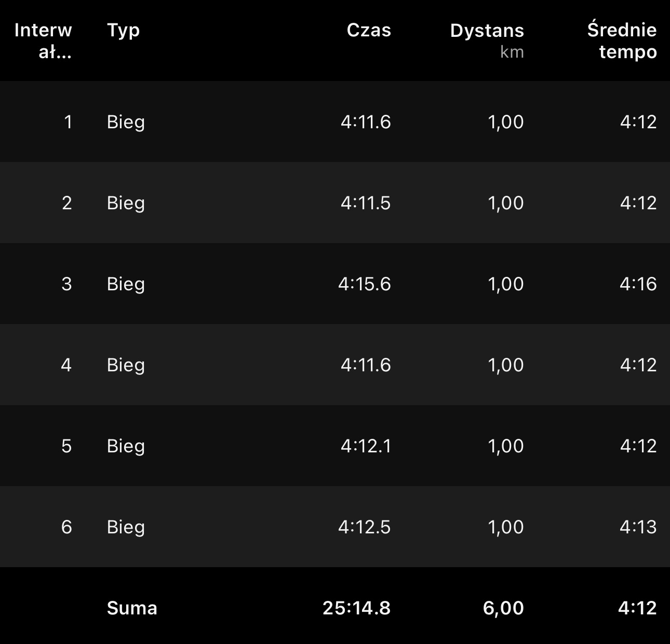Viewport: 670px width, 644px height.
Task: Click the 4:12.1 time in row 5
Action: [x=366, y=446]
